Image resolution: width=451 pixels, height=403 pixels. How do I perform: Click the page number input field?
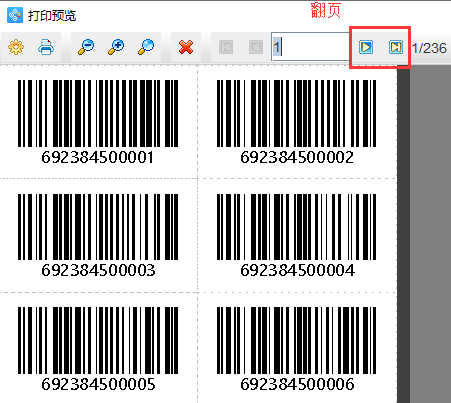click(x=311, y=47)
